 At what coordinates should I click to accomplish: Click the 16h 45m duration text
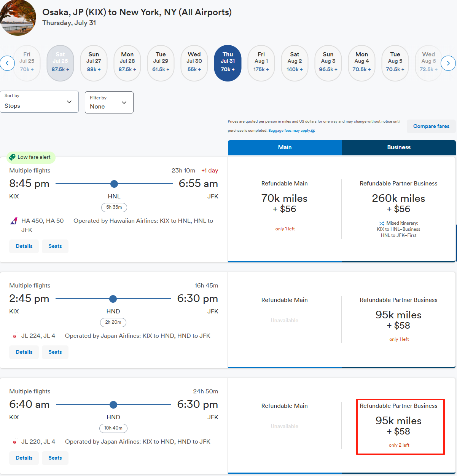click(206, 286)
